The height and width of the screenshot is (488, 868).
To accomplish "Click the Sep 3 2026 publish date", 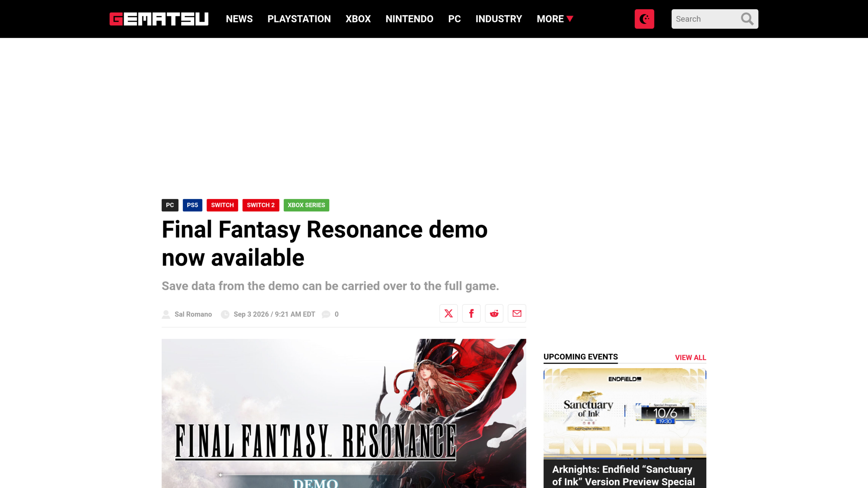I will 274,314.
